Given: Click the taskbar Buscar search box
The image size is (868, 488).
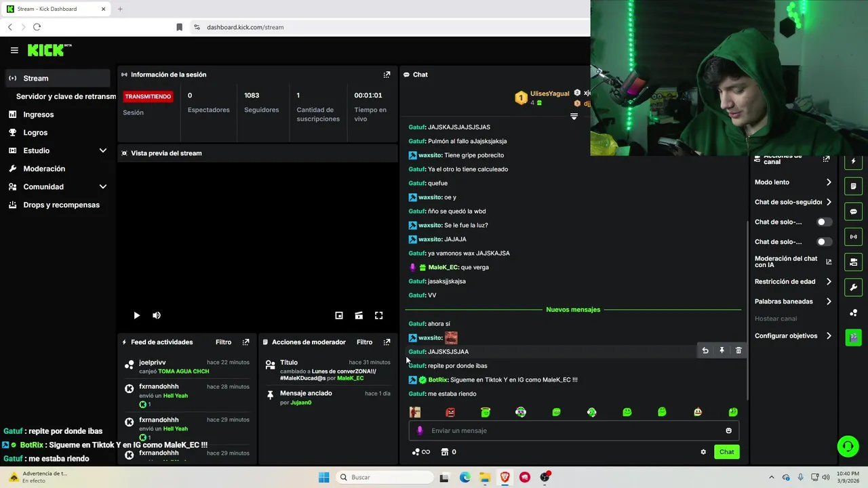Looking at the screenshot, I should [384, 477].
